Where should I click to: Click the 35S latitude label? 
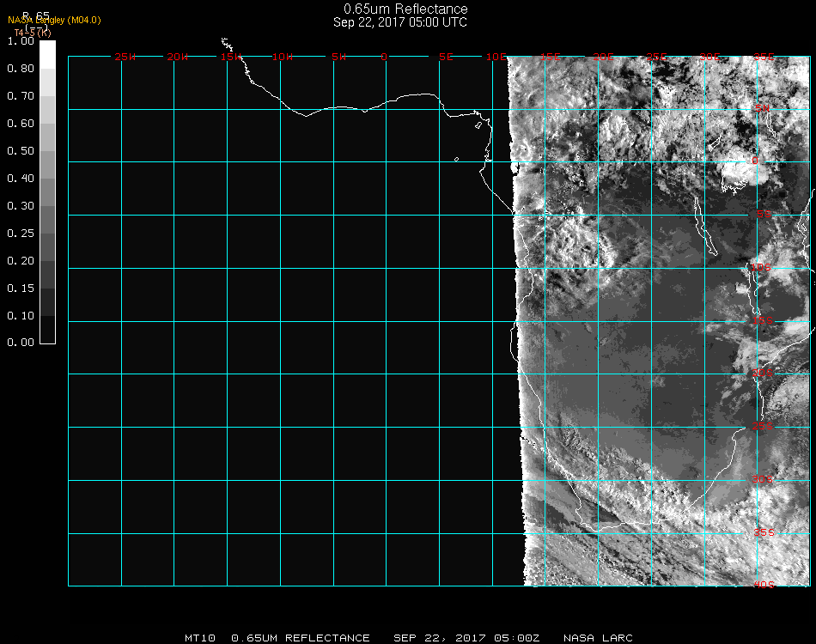click(x=764, y=532)
